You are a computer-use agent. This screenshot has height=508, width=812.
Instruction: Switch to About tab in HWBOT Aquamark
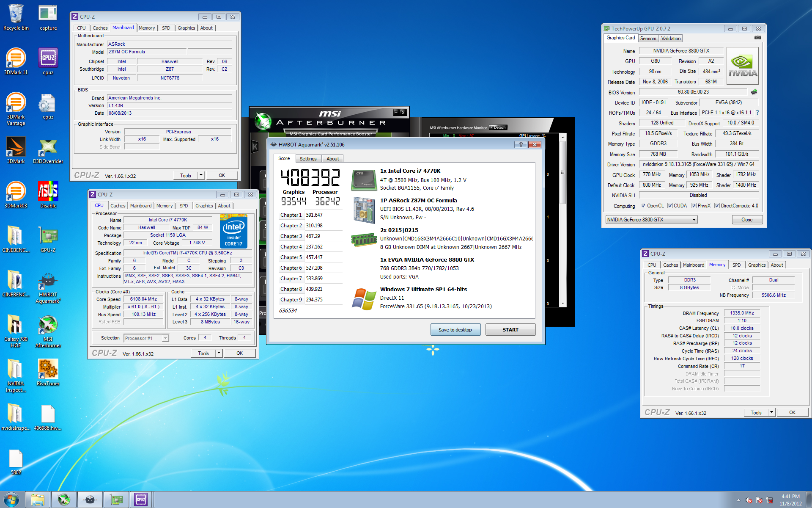pos(333,159)
